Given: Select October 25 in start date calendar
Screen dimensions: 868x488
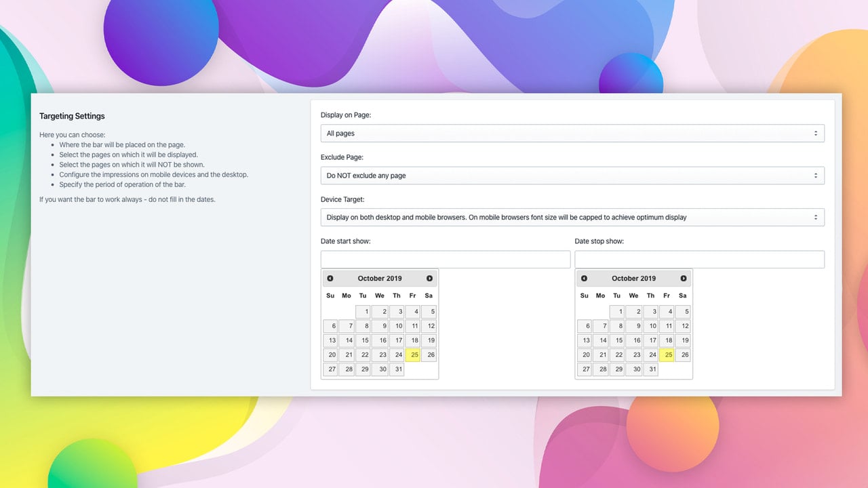Looking at the screenshot, I should [412, 354].
